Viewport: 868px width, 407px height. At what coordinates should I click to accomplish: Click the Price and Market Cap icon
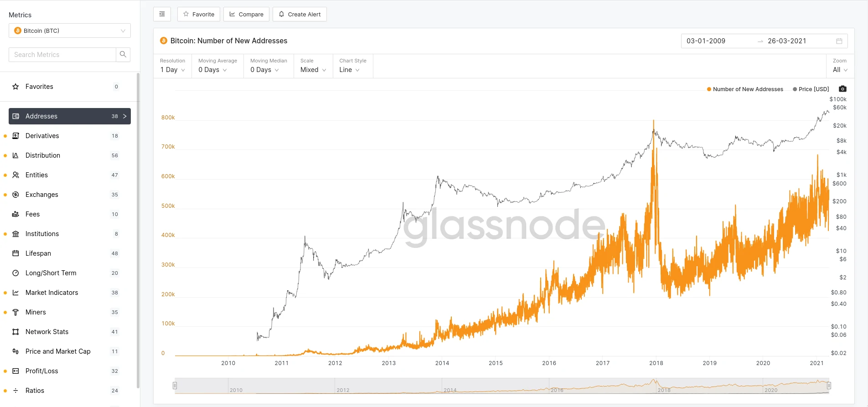[x=15, y=351]
